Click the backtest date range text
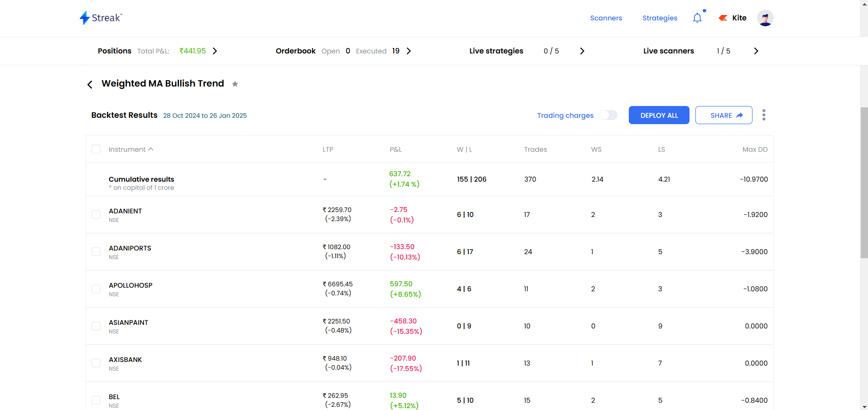868x410 pixels. pyautogui.click(x=205, y=116)
